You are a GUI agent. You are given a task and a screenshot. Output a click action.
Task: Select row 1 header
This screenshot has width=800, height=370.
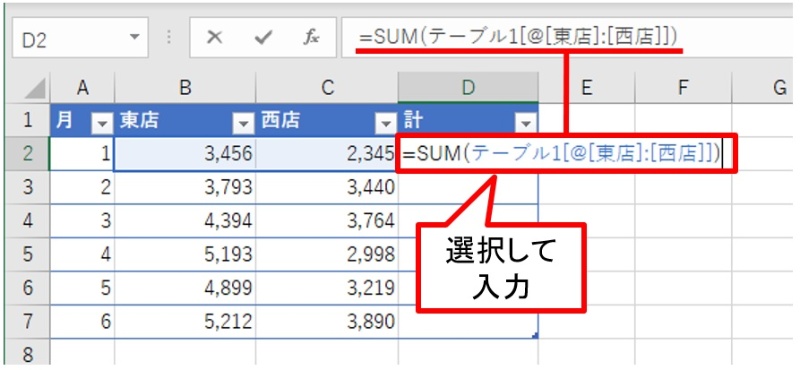coord(28,120)
